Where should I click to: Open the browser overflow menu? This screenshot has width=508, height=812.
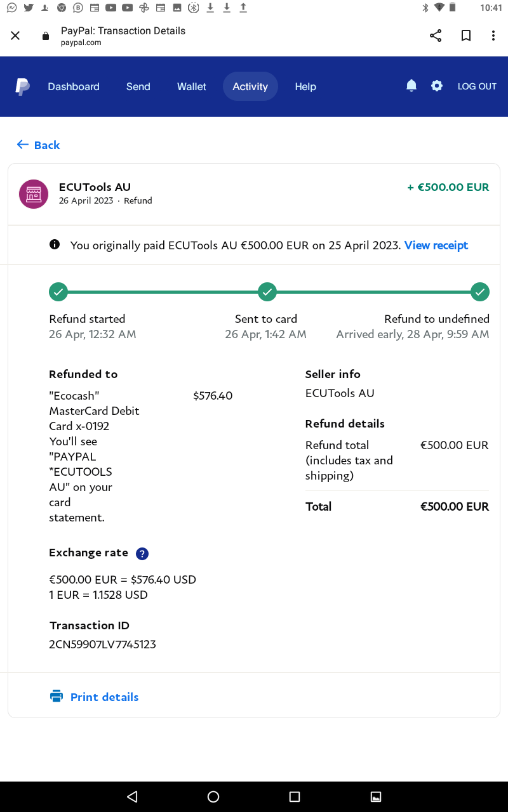(493, 36)
